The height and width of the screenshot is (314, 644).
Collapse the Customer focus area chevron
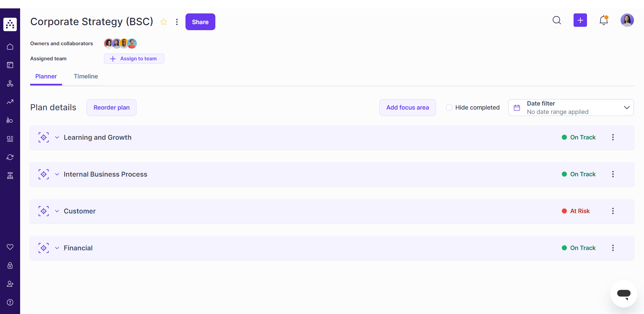coord(57,211)
